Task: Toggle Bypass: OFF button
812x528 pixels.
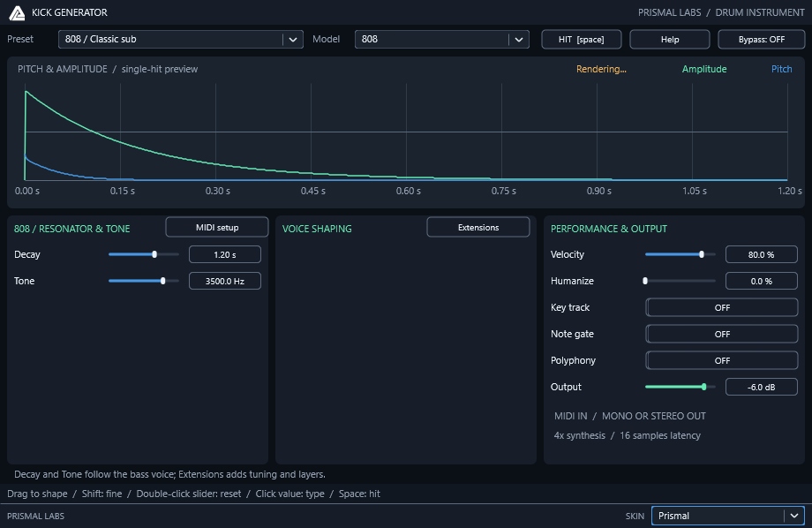Action: pyautogui.click(x=761, y=40)
